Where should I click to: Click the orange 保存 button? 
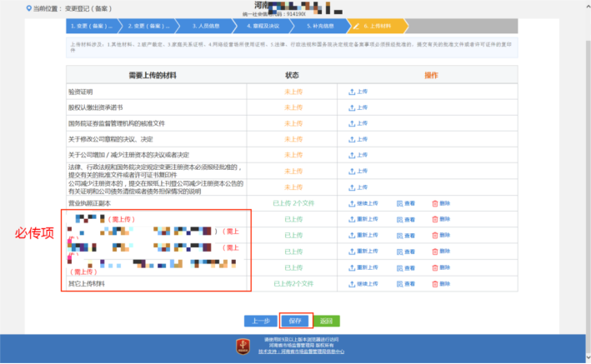tap(295, 321)
